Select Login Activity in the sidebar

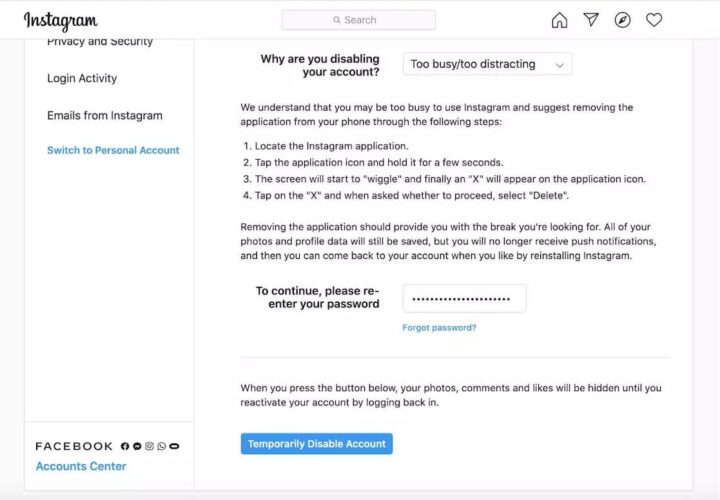click(x=82, y=78)
